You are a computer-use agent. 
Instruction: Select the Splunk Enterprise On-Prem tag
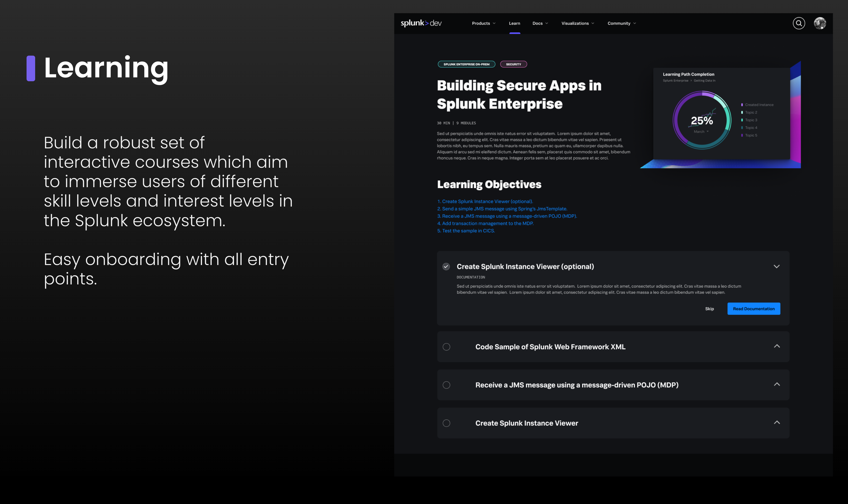click(x=466, y=64)
